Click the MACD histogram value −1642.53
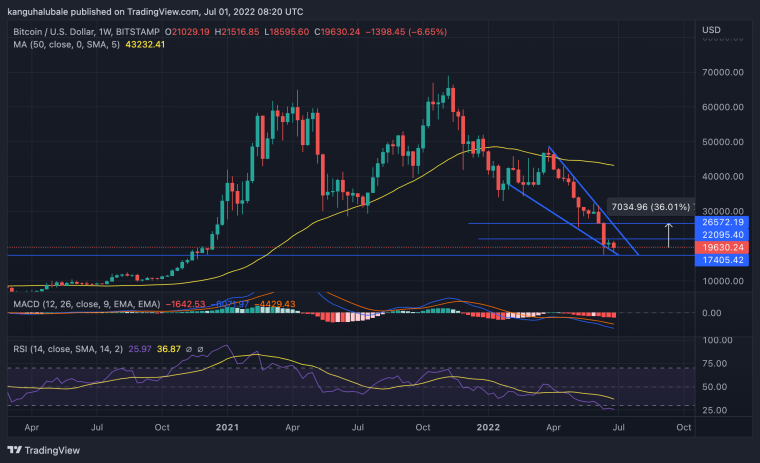Viewport: 760px width, 463px height. click(x=186, y=304)
